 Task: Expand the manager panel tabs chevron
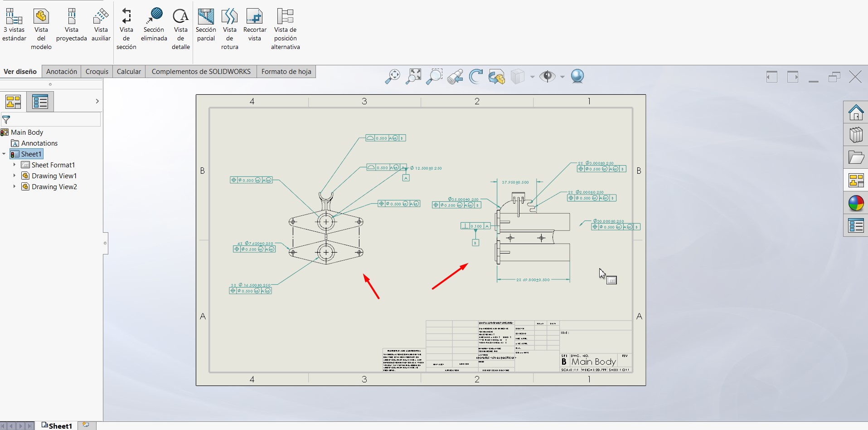(x=97, y=101)
